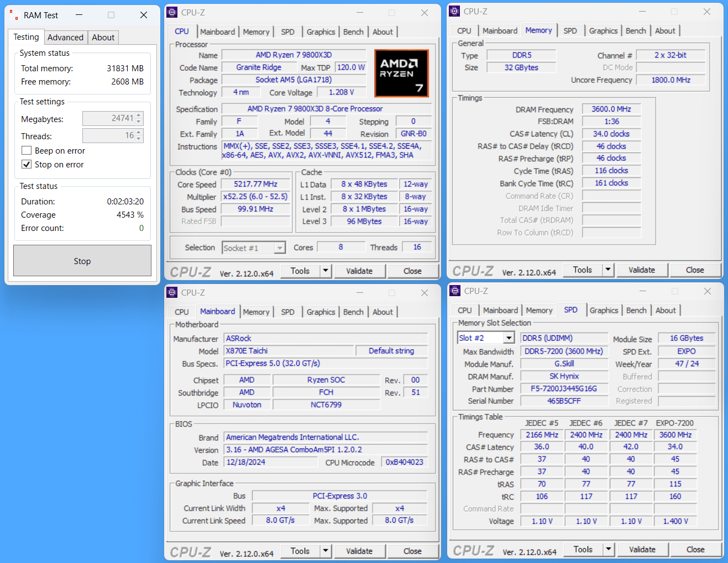This screenshot has height=563, width=728.
Task: Enable the Beep on error checkbox
Action: tap(27, 150)
